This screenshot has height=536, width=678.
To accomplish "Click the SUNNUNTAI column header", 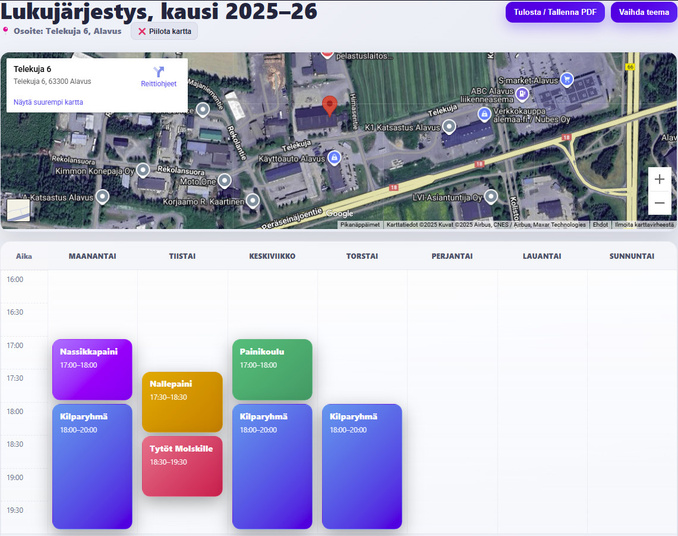I will pos(632,256).
